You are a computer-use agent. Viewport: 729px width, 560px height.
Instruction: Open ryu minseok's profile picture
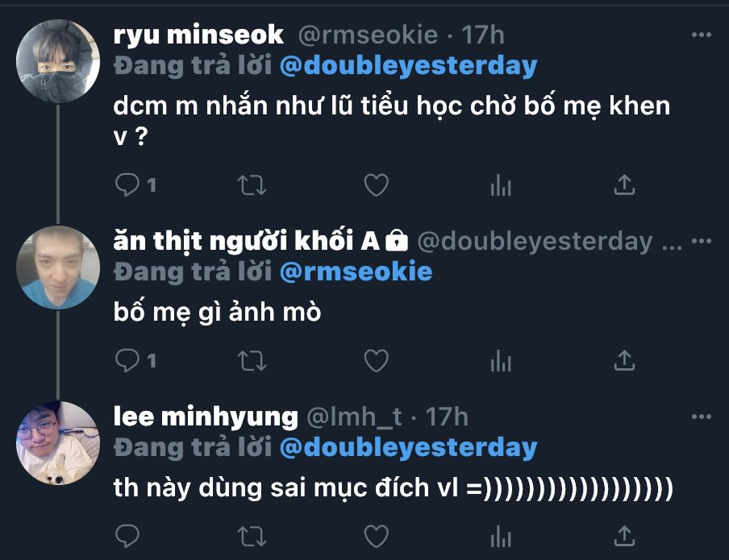pyautogui.click(x=58, y=63)
